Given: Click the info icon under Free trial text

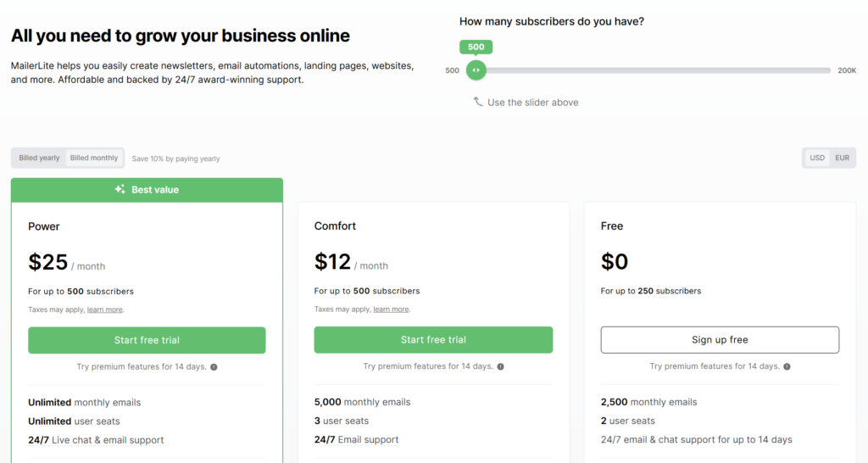Looking at the screenshot, I should point(787,366).
